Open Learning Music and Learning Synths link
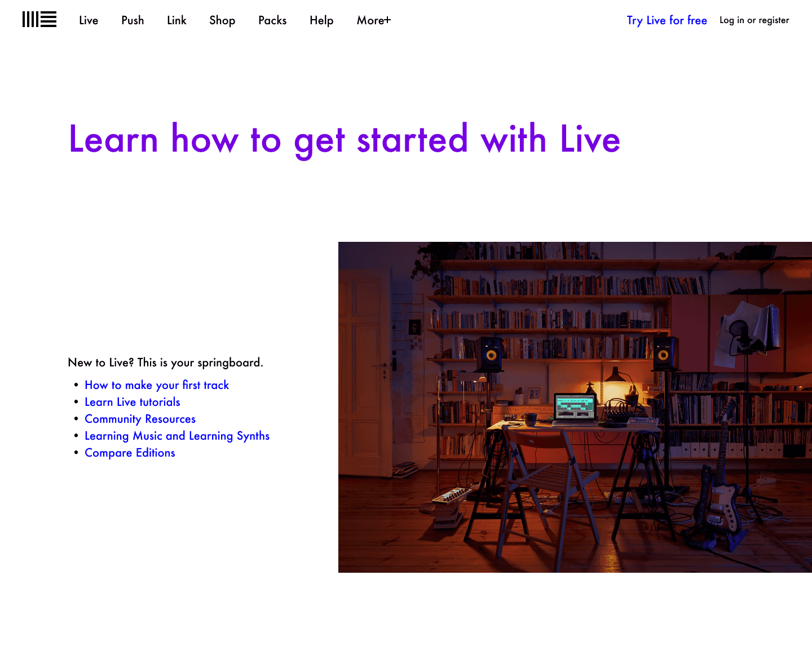The width and height of the screenshot is (812, 668). (x=177, y=436)
